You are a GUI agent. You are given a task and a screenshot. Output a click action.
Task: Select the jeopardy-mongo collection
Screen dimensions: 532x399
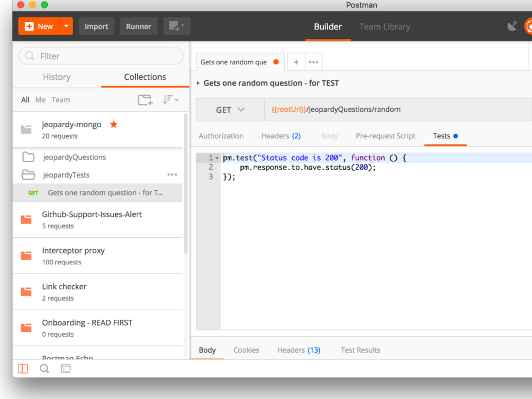tap(97, 130)
